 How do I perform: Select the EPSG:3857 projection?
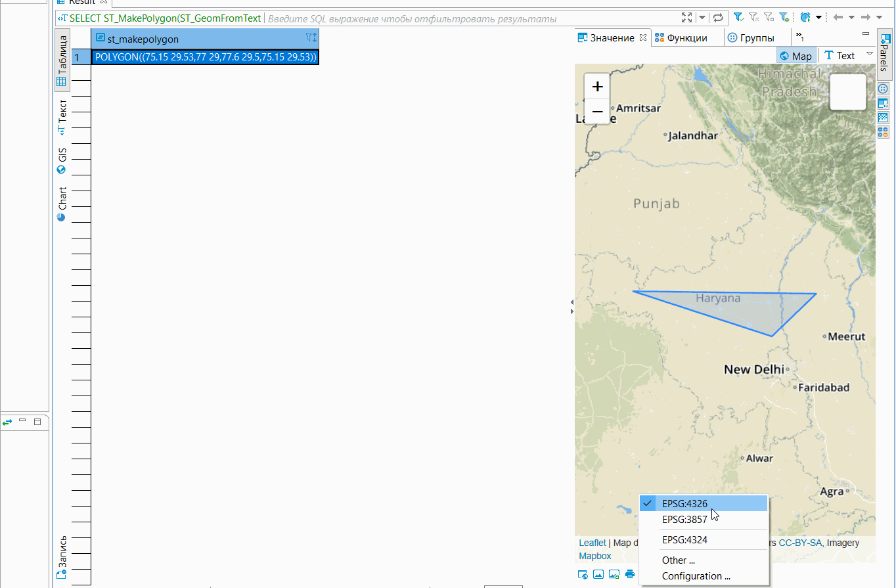(686, 519)
